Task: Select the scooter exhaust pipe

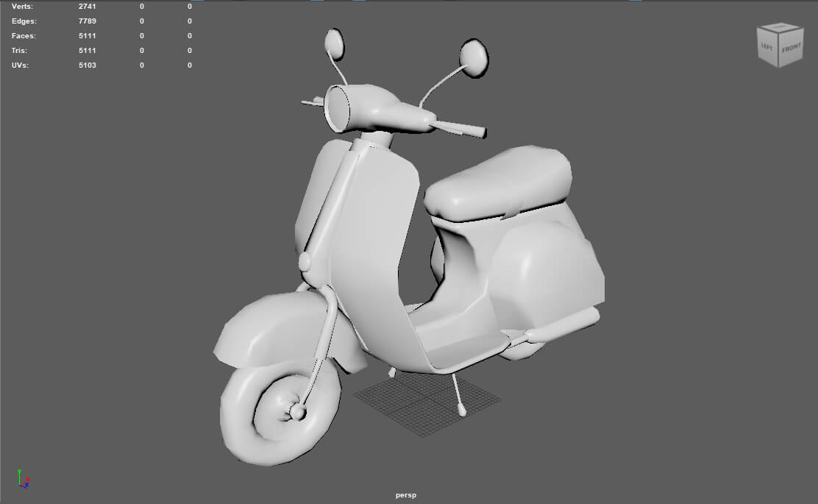Action: [563, 326]
